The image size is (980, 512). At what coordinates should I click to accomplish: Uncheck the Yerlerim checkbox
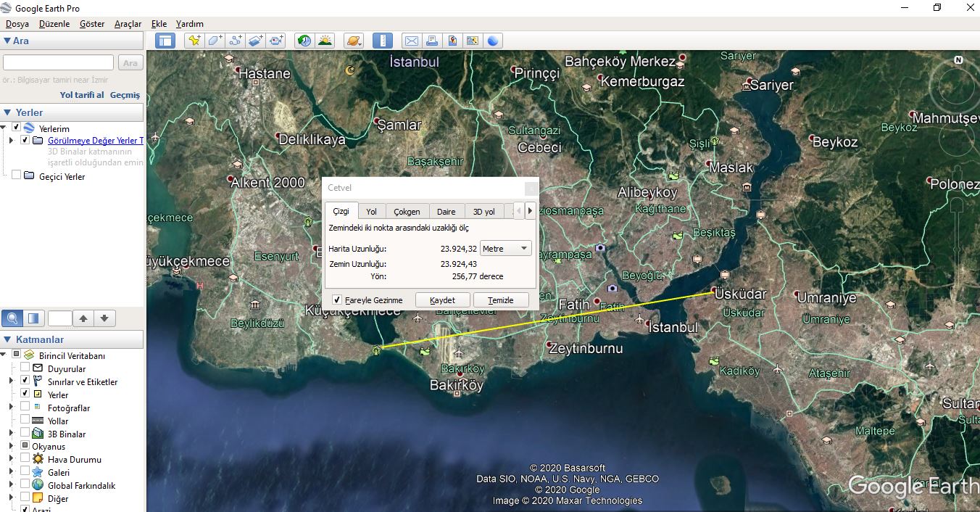tap(17, 128)
